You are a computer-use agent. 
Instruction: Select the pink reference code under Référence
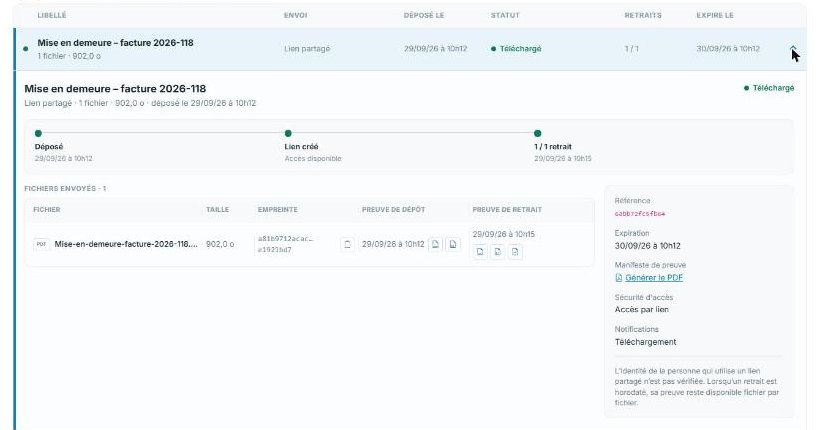pos(640,213)
